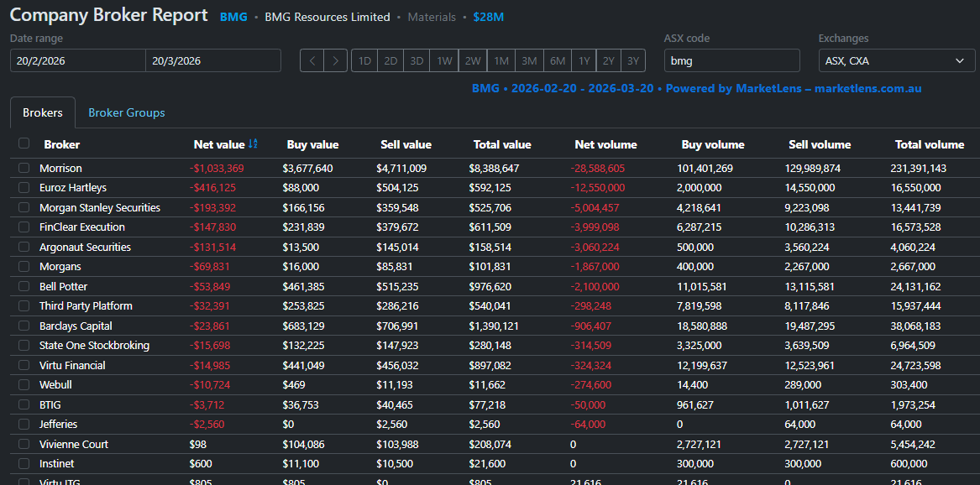Select the 2W range button

[x=473, y=60]
